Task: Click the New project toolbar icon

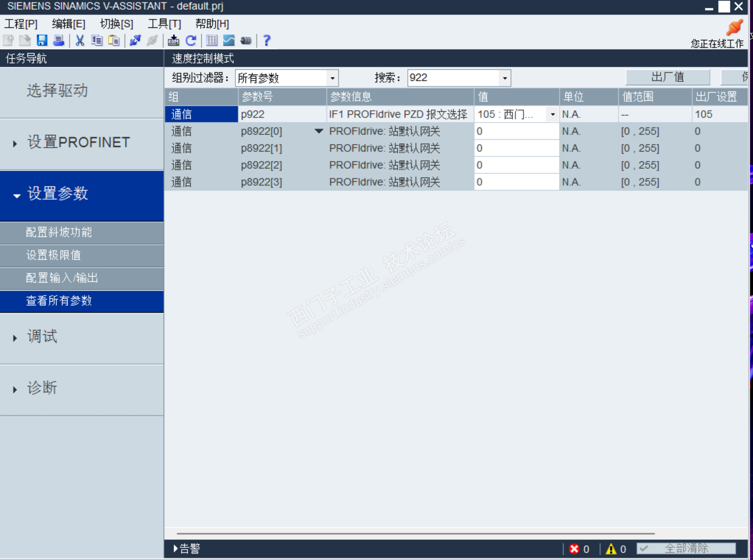Action: [8, 40]
